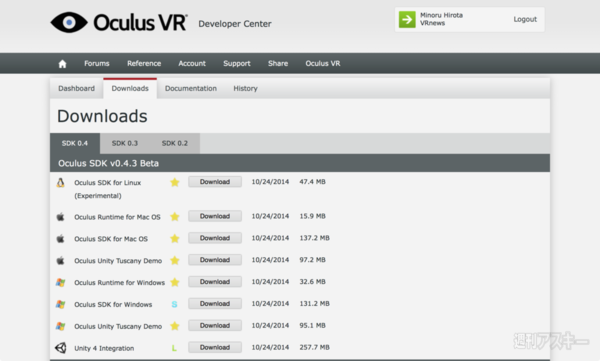Click the Unity logo beside Unity 4 Integration

[x=60, y=348]
